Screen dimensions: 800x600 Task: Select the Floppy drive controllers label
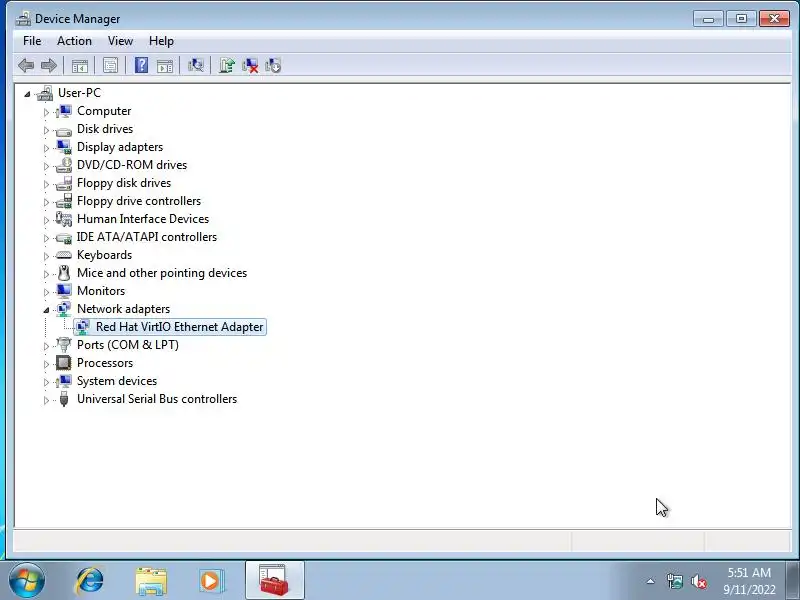point(139,201)
